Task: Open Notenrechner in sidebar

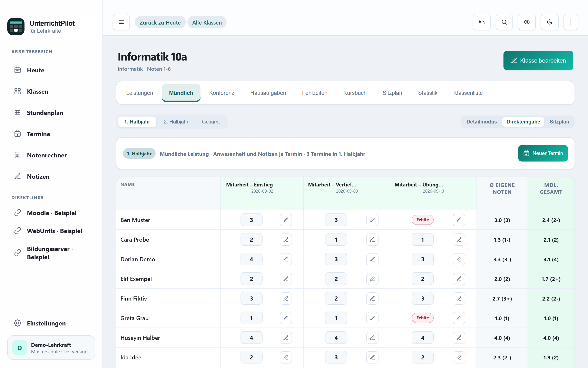Action: coord(51,155)
